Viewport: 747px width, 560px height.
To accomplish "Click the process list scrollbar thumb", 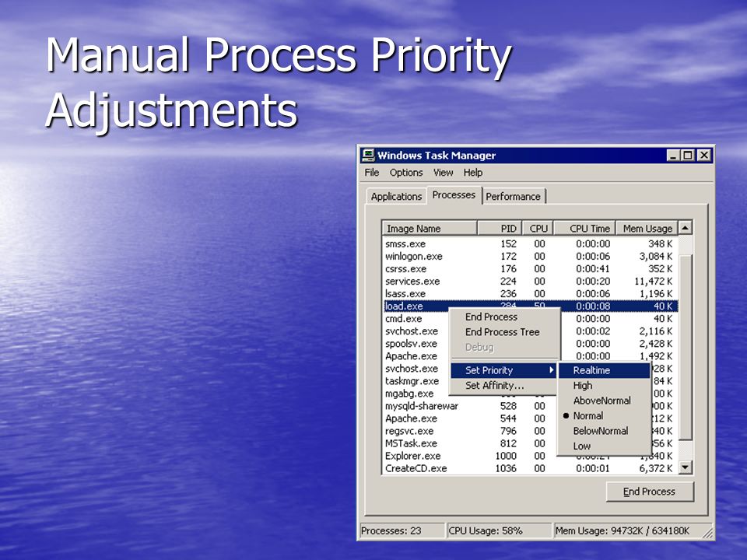I will (685, 348).
